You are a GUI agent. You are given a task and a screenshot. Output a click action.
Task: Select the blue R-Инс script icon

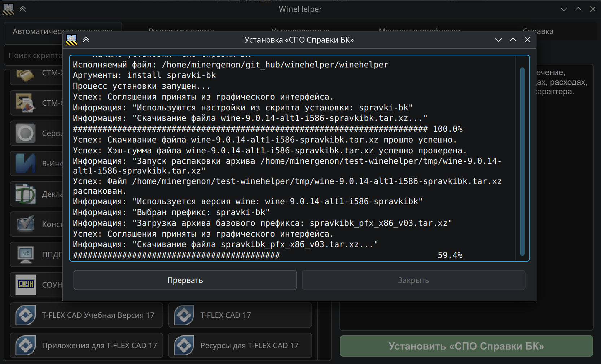(26, 164)
